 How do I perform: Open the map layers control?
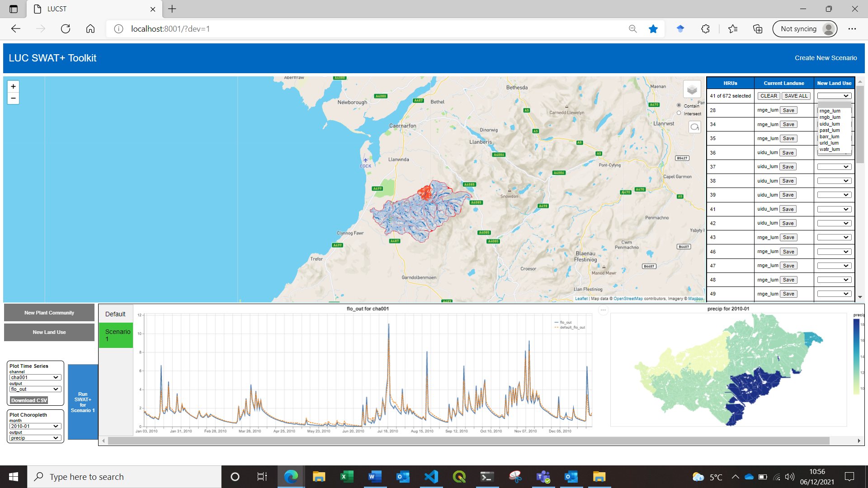point(692,89)
